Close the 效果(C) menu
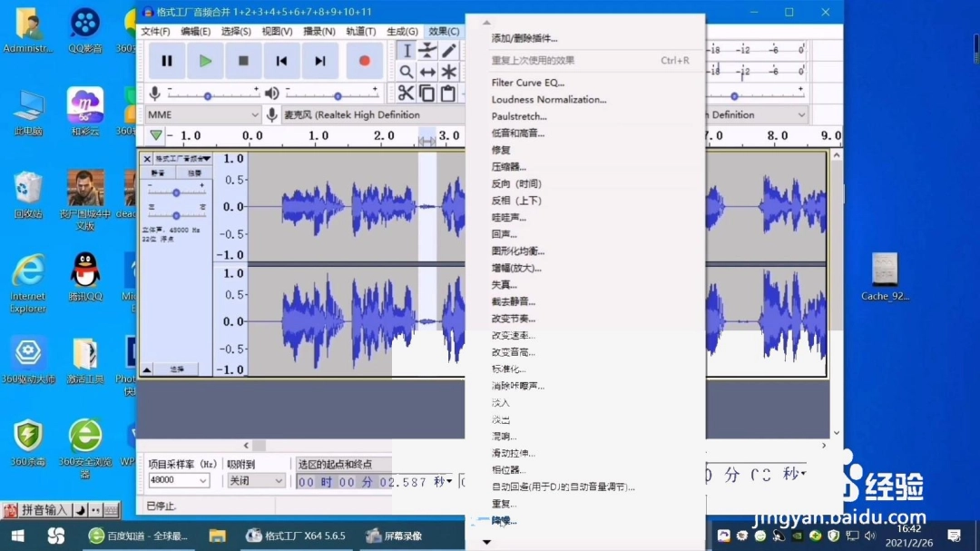This screenshot has height=551, width=980. coord(444,31)
